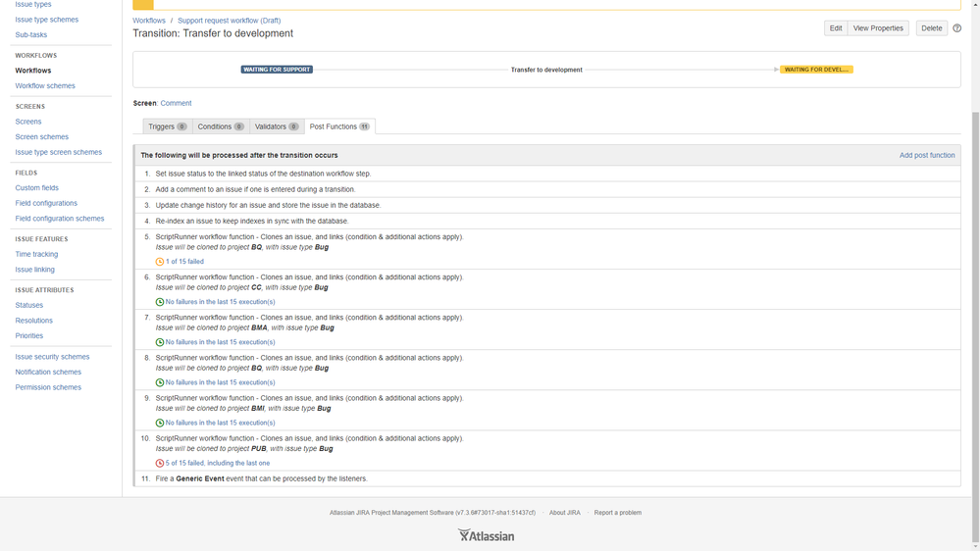Image resolution: width=980 pixels, height=551 pixels.
Task: Open Issue type screen schemes
Action: pos(58,152)
